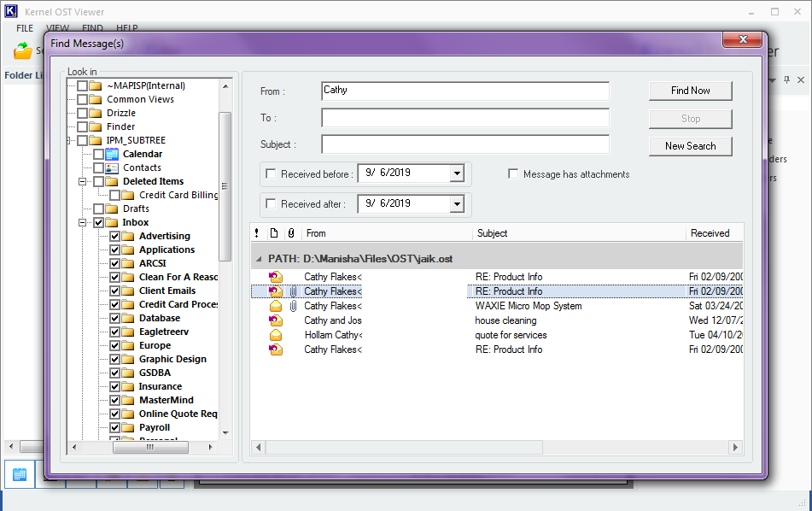Click the To input field
The height and width of the screenshot is (511, 812).
[x=465, y=118]
